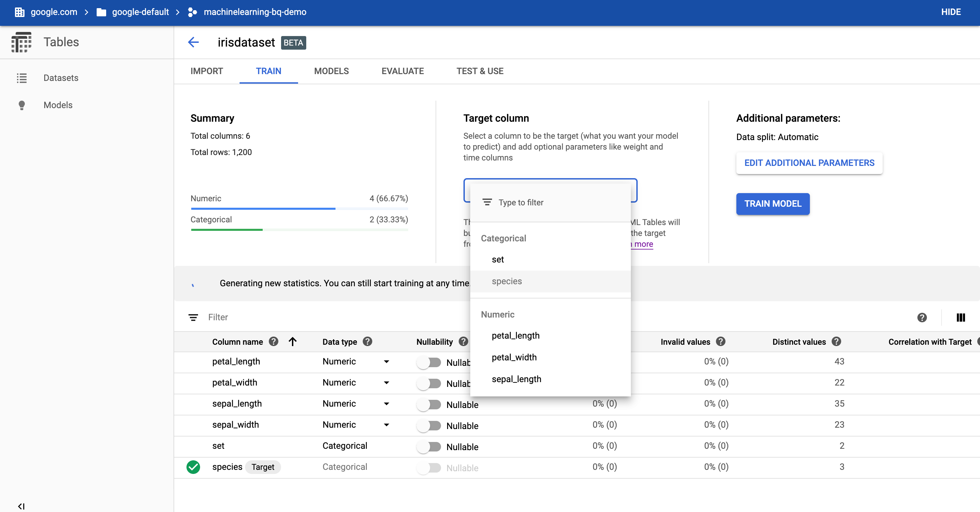Toggle Nullable for sepal_length column
Viewport: 980px width, 512px height.
(429, 405)
